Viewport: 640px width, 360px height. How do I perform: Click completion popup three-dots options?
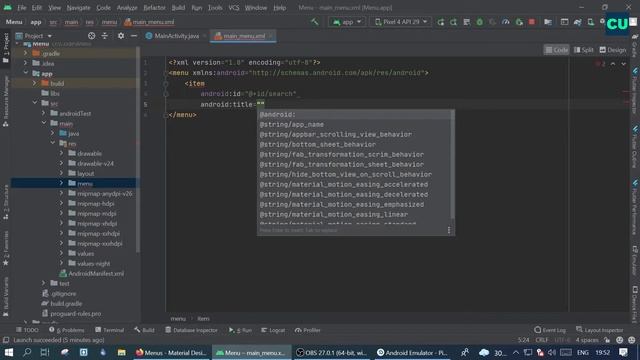click(449, 230)
